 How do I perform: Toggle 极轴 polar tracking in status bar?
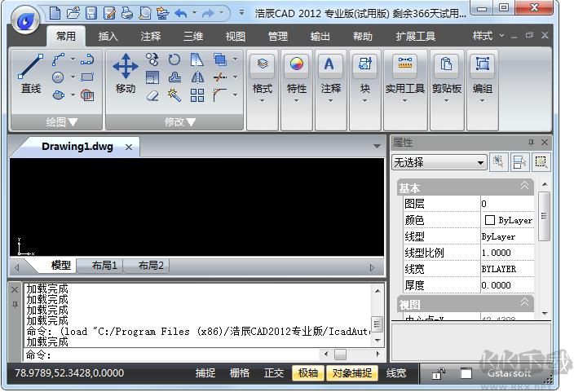(307, 373)
